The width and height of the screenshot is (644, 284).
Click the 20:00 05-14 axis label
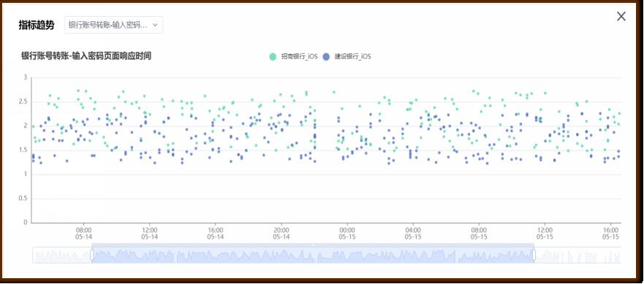281,234
